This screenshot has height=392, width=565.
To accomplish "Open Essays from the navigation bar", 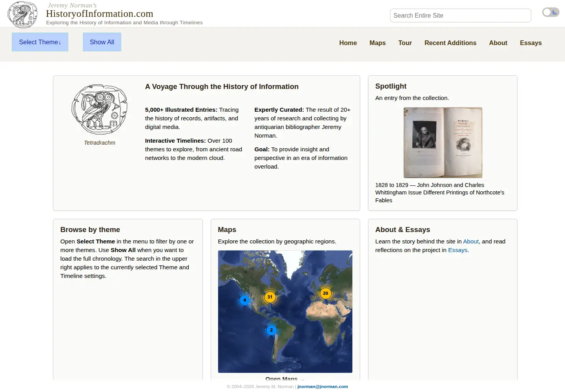I will click(x=530, y=43).
